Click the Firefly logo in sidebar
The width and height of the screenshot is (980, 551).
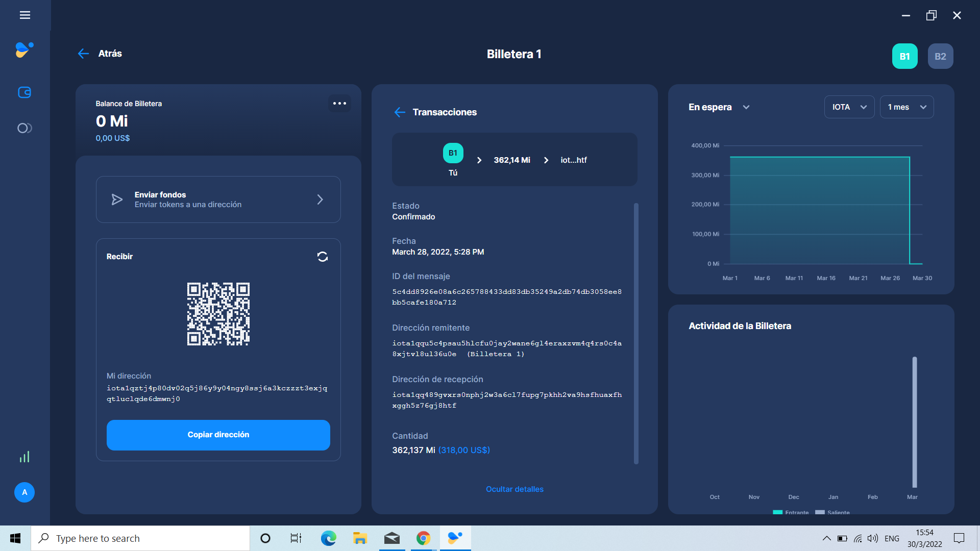tap(24, 49)
